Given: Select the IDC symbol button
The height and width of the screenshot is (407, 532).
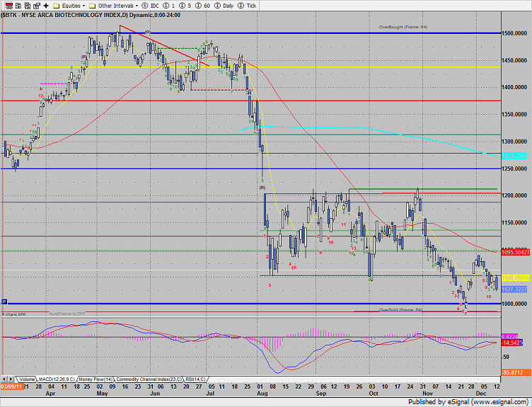Looking at the screenshot, I should point(150,6).
